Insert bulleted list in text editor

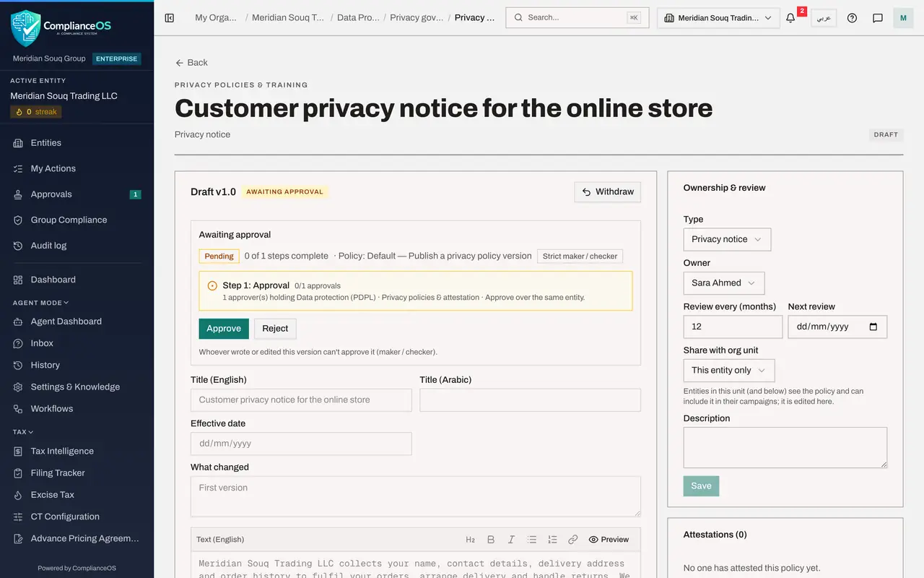pos(532,540)
